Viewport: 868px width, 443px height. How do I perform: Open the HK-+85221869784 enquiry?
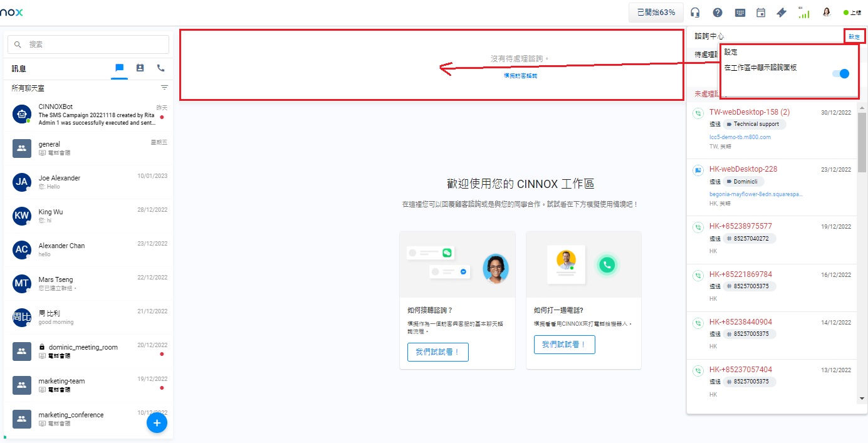click(772, 288)
